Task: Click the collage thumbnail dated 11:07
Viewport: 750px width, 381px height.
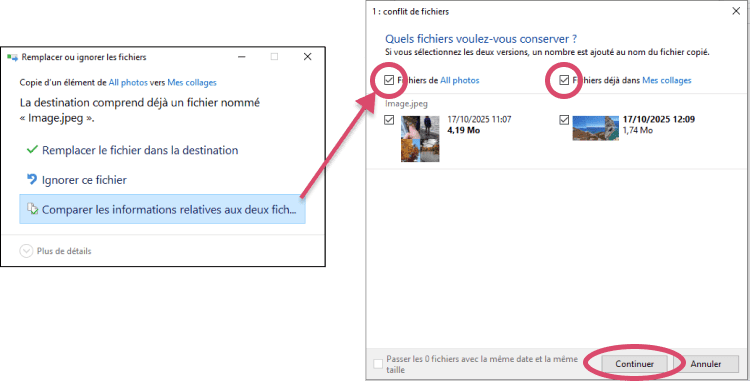Action: pos(420,139)
